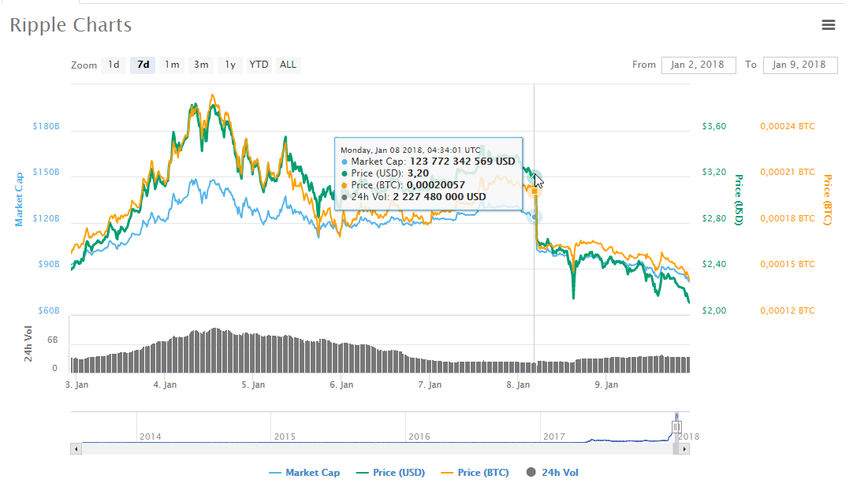The width and height of the screenshot is (868, 483).
Task: Click the navigator scrollbar left arrow
Action: click(76, 448)
